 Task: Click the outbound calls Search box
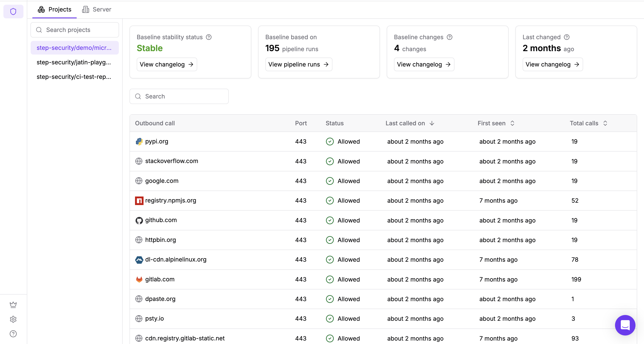click(x=179, y=96)
